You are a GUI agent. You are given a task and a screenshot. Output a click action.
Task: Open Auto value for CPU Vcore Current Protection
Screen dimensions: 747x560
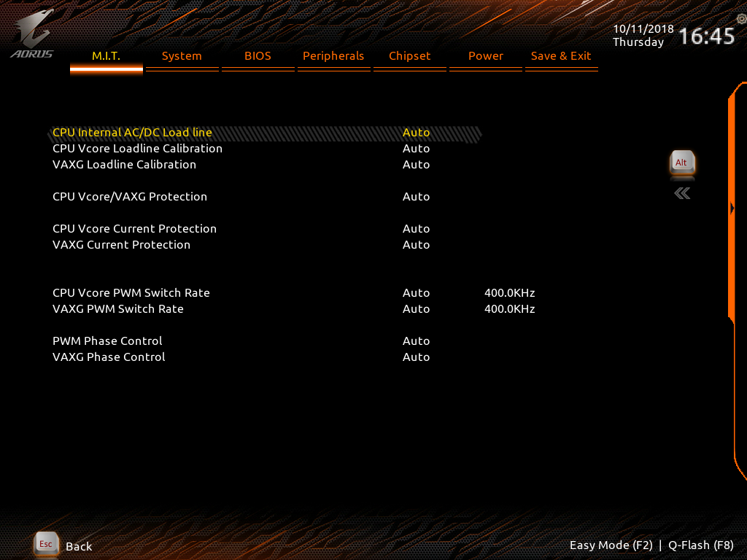pos(416,228)
